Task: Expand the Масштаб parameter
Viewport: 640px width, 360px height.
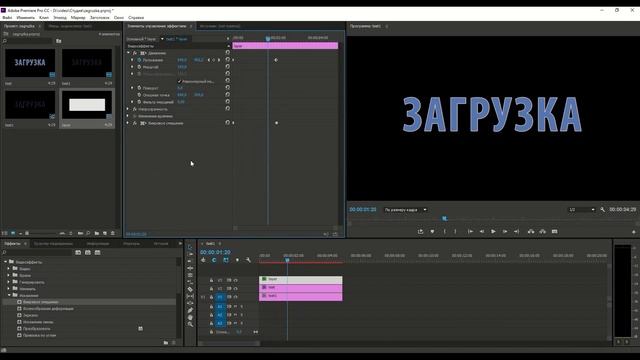Action: [x=132, y=67]
